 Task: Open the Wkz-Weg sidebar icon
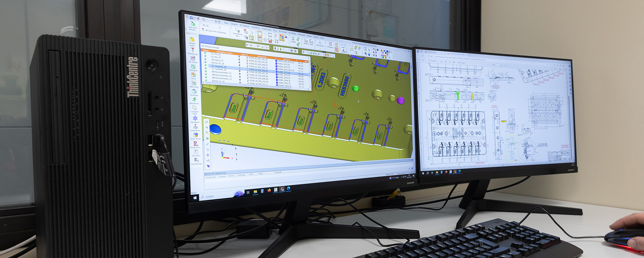tap(194, 84)
